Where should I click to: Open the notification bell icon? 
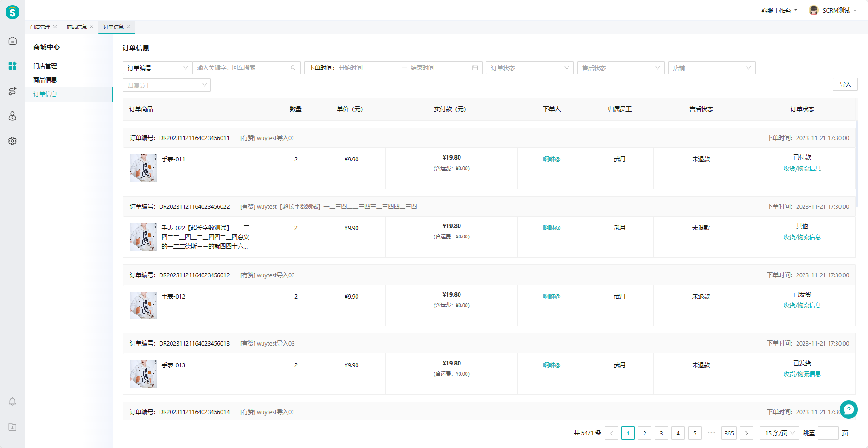click(x=13, y=402)
